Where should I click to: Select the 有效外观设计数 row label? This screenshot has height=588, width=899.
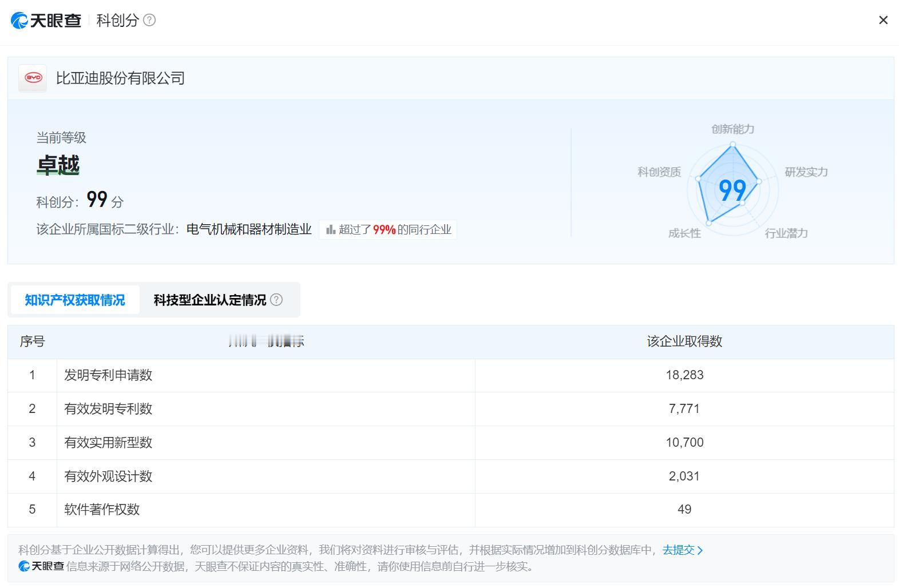[108, 476]
